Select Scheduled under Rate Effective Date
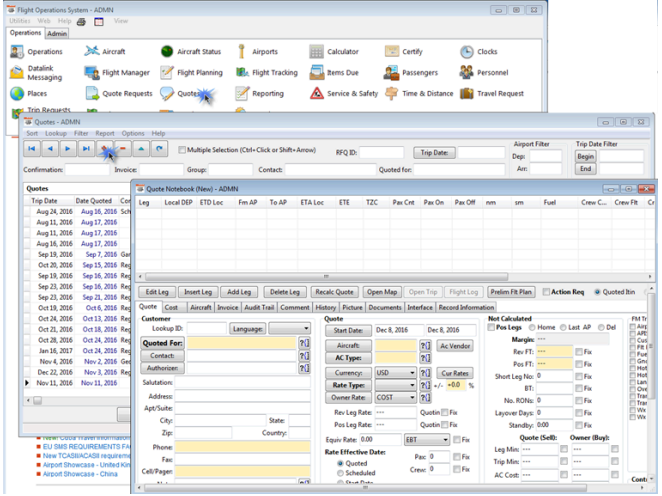 pos(340,473)
